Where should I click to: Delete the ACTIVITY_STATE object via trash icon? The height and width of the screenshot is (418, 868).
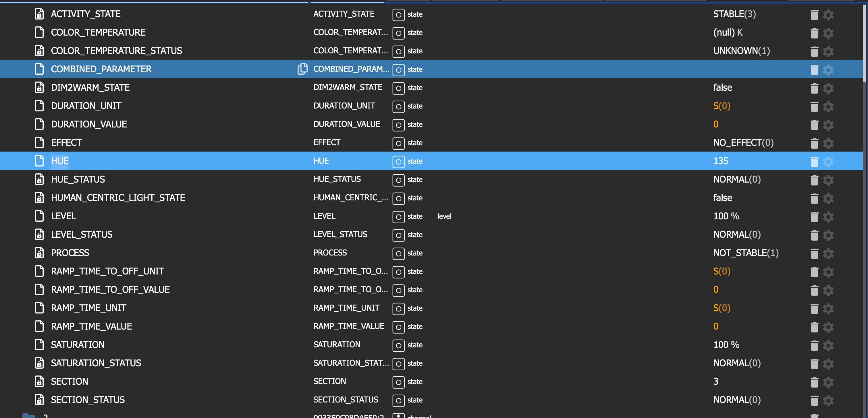(814, 14)
